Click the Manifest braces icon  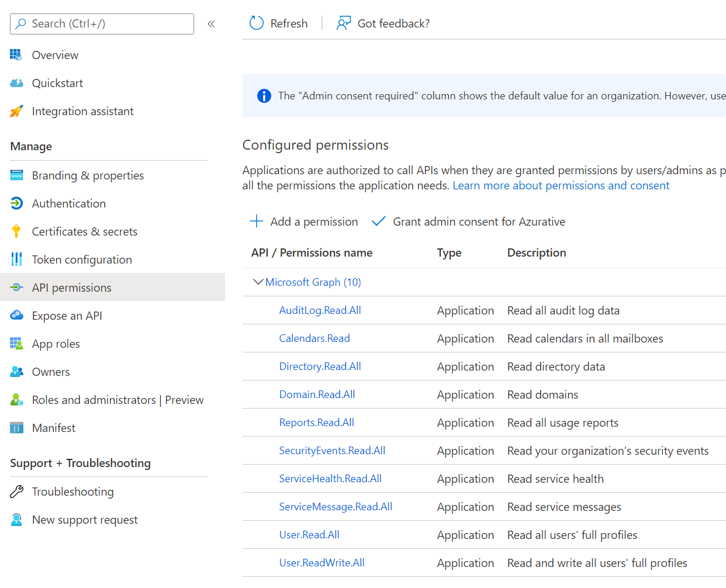16,428
